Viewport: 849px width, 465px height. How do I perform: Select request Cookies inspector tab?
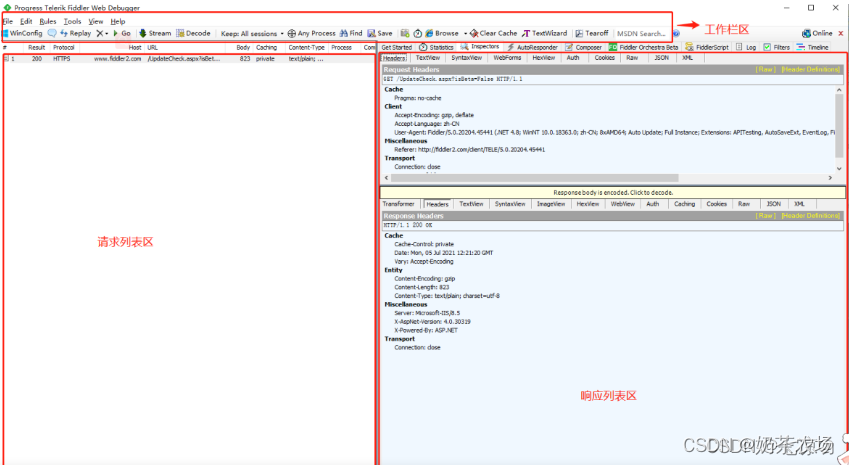(604, 57)
